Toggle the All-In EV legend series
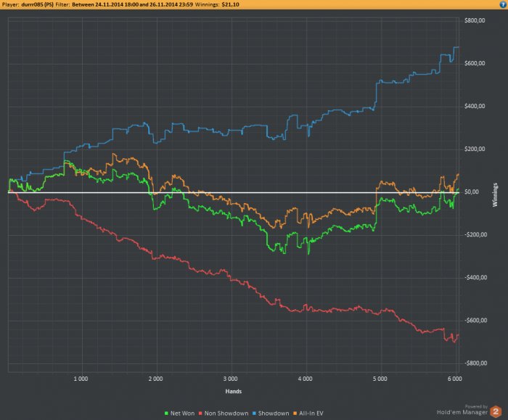The image size is (508, 420). tap(308, 413)
